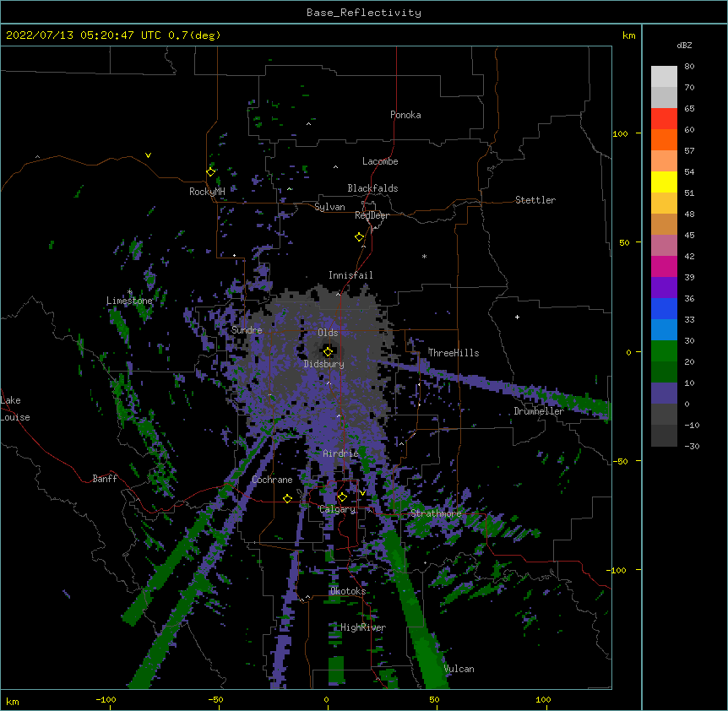Click the Calgary city label
The width and height of the screenshot is (728, 711).
coord(337,509)
